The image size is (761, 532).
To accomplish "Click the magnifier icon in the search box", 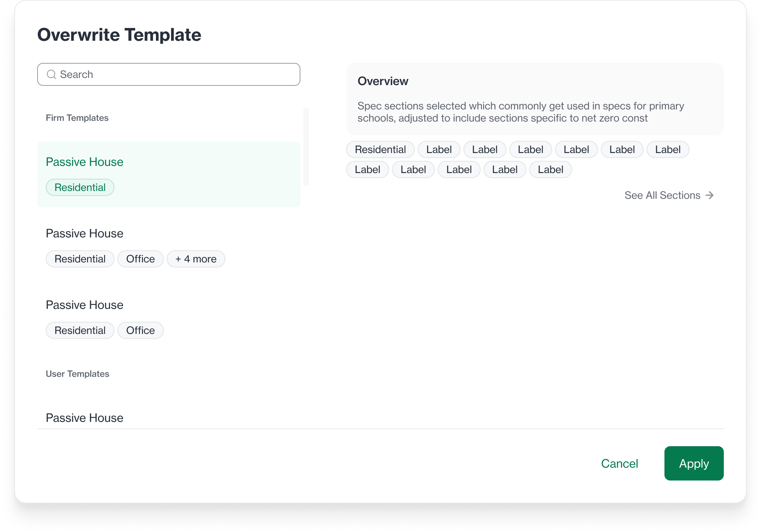I will pos(51,74).
